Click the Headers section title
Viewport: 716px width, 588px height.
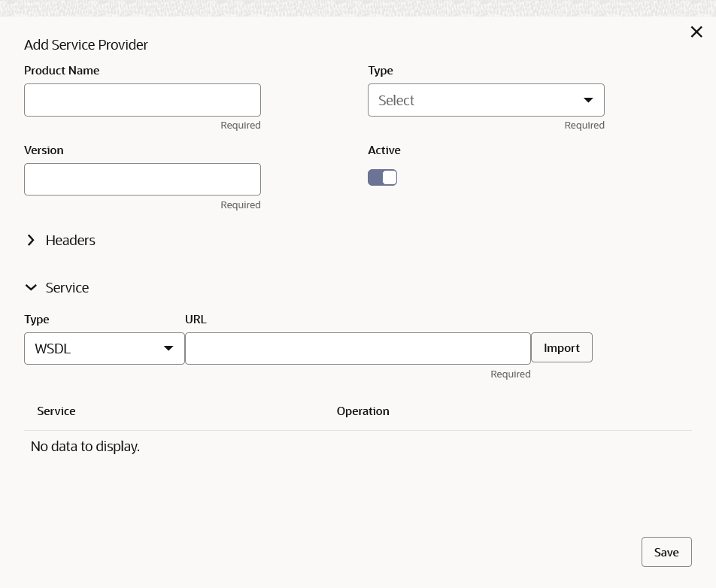coord(71,241)
